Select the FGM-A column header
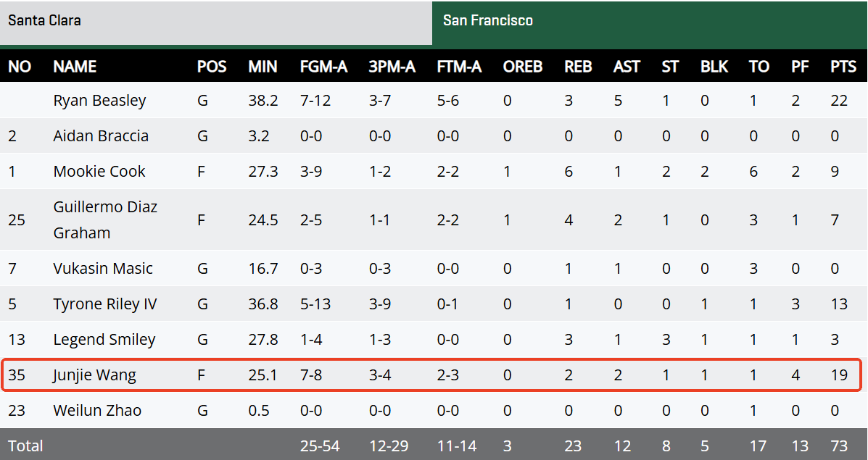The height and width of the screenshot is (460, 868). coord(323,67)
